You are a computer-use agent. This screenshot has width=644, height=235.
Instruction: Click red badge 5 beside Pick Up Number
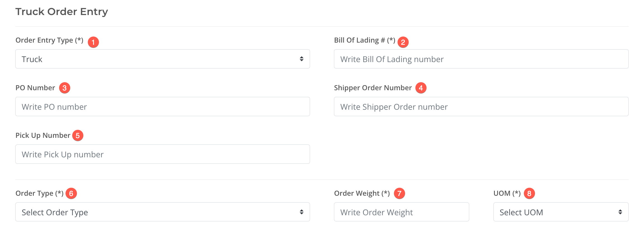pyautogui.click(x=78, y=136)
